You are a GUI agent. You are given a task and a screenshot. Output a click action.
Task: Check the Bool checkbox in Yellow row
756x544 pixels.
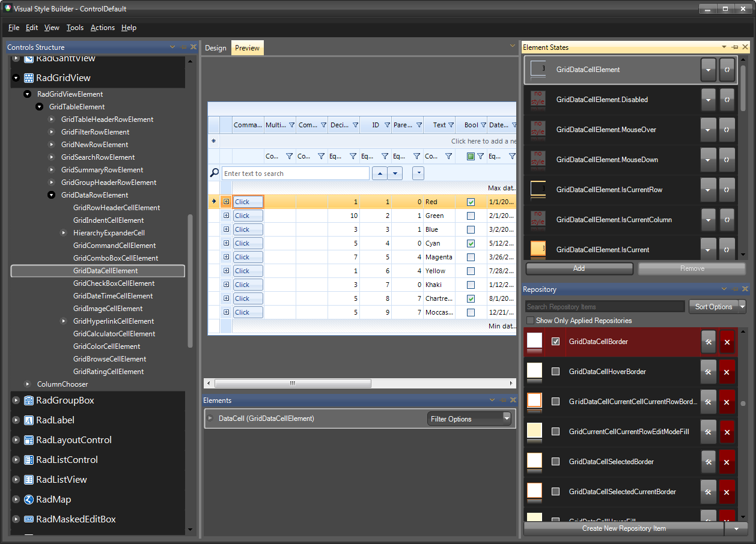point(471,271)
